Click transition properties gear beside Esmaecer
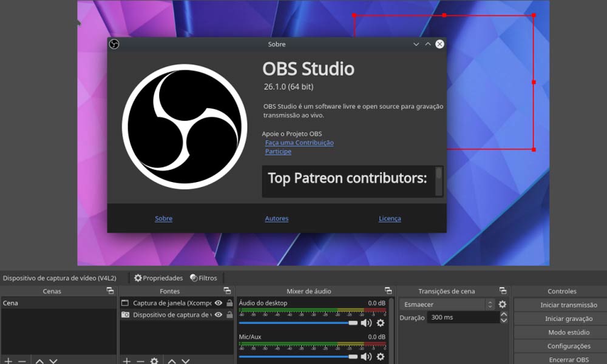This screenshot has width=607, height=364. pyautogui.click(x=503, y=305)
